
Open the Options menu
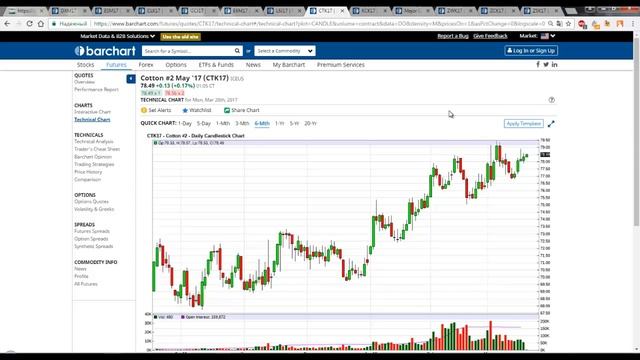pyautogui.click(x=176, y=65)
